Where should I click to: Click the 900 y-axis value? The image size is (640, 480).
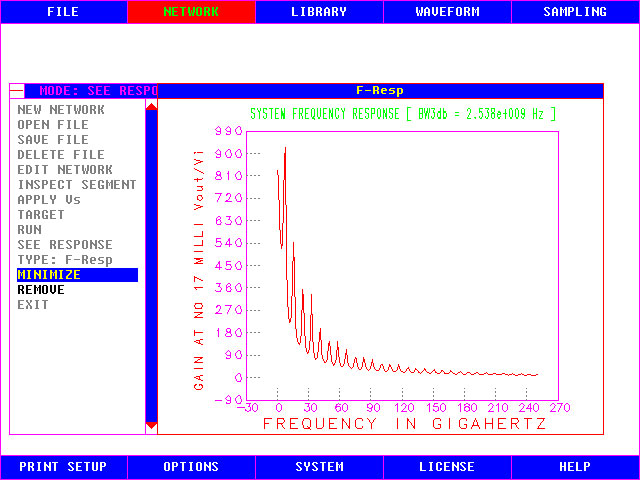tap(229, 154)
